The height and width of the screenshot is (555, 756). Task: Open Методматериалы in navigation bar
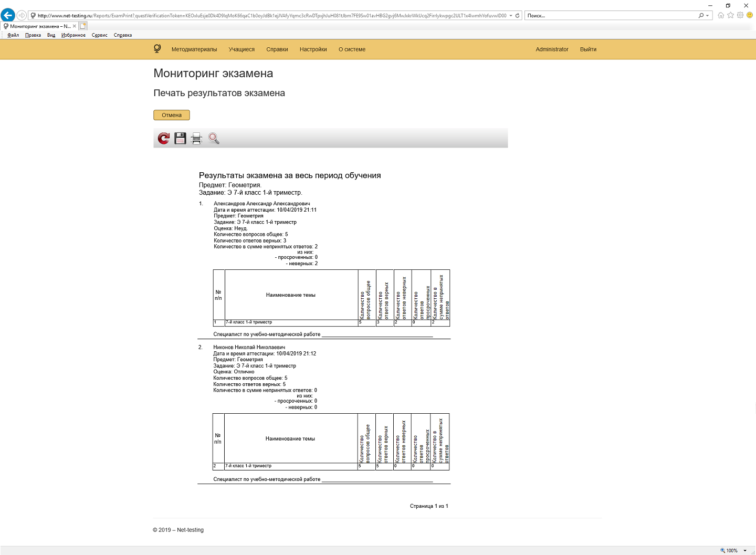(194, 49)
